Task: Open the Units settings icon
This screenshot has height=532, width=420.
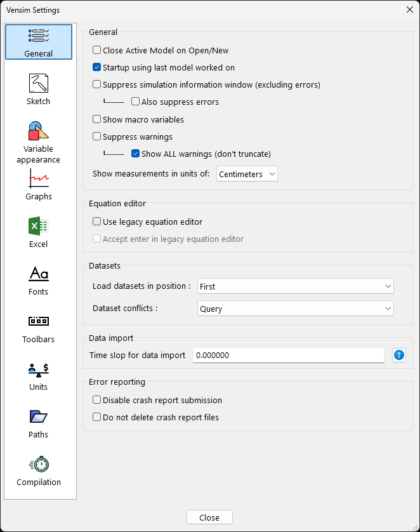Action: pyautogui.click(x=38, y=369)
